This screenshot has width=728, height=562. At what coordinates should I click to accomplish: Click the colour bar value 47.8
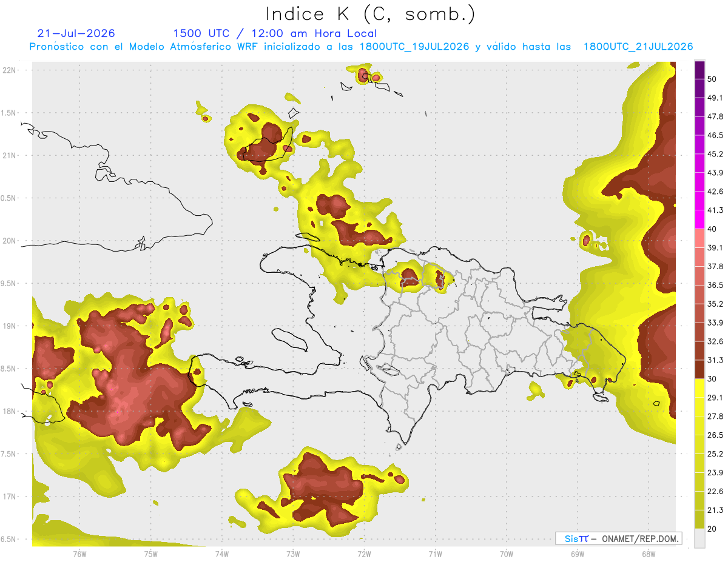[x=715, y=116]
